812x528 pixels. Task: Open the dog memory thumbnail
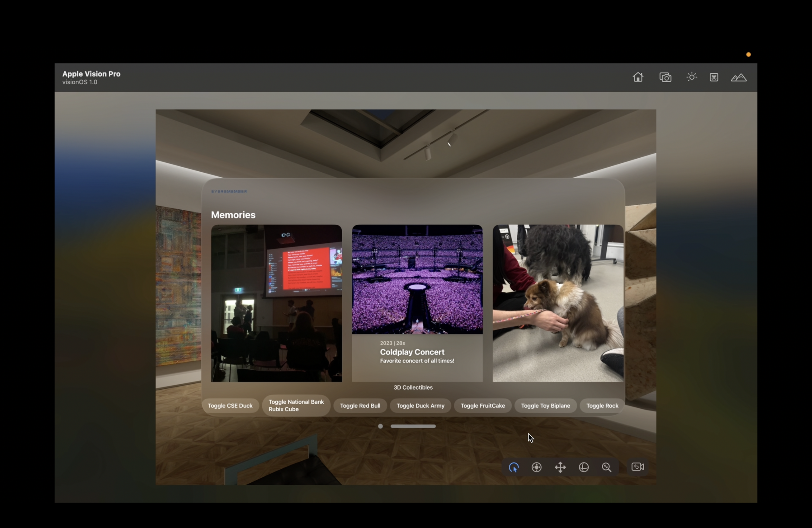tap(558, 302)
